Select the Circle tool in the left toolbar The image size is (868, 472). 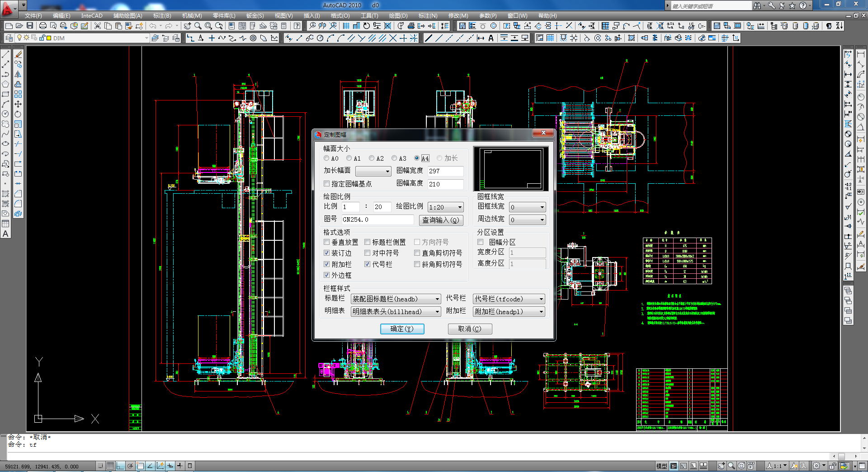[x=6, y=113]
